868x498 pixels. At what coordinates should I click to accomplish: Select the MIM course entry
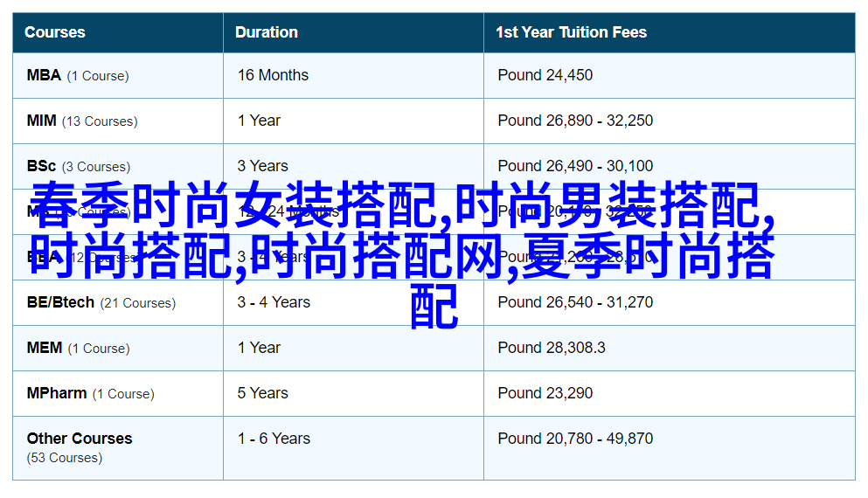[41, 121]
